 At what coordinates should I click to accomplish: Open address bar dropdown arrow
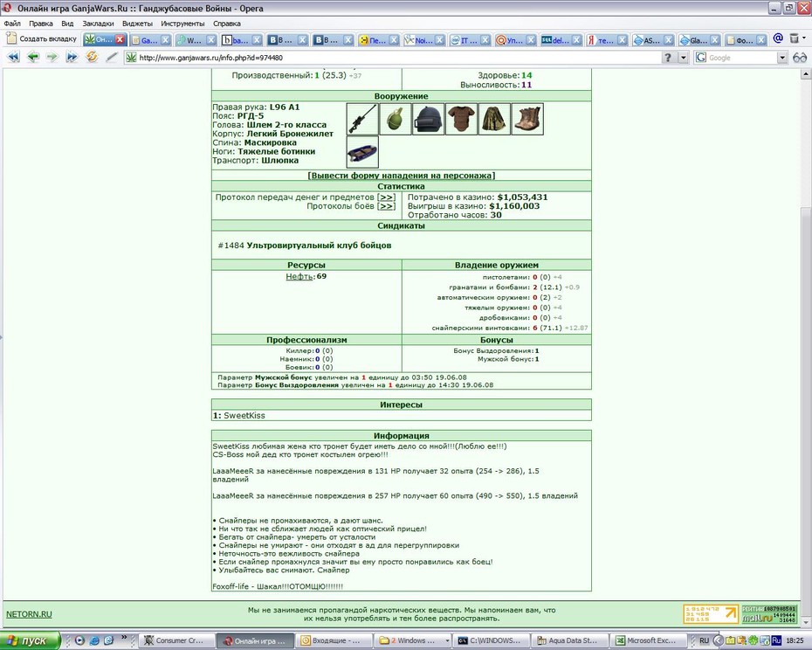(x=684, y=58)
